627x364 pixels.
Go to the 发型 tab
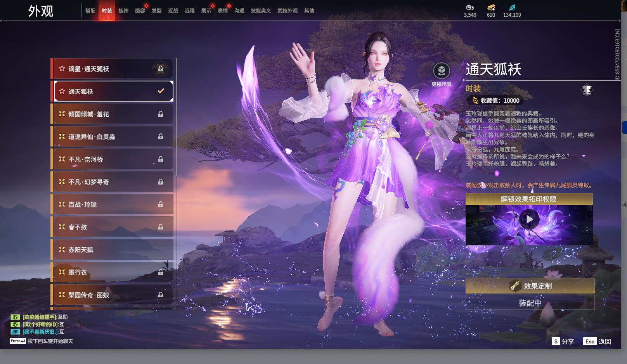157,11
